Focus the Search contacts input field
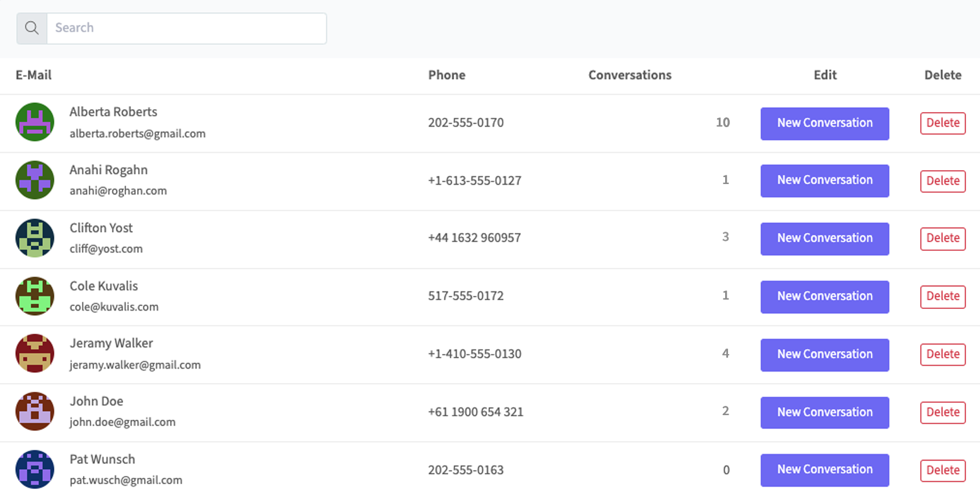This screenshot has height=497, width=980. (186, 28)
